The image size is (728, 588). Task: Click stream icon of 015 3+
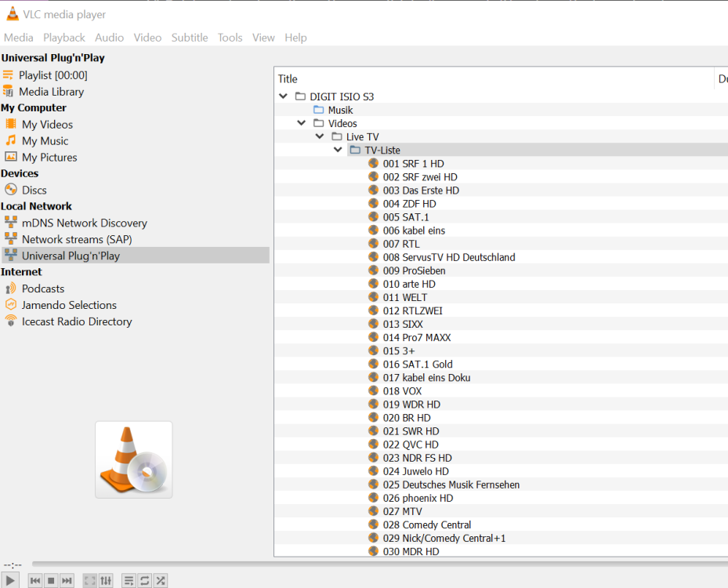pyautogui.click(x=373, y=350)
